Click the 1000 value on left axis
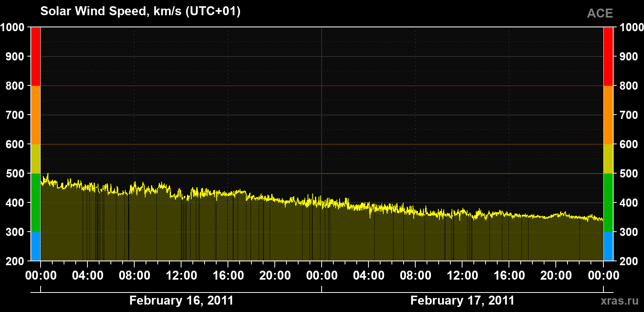 [x=12, y=27]
